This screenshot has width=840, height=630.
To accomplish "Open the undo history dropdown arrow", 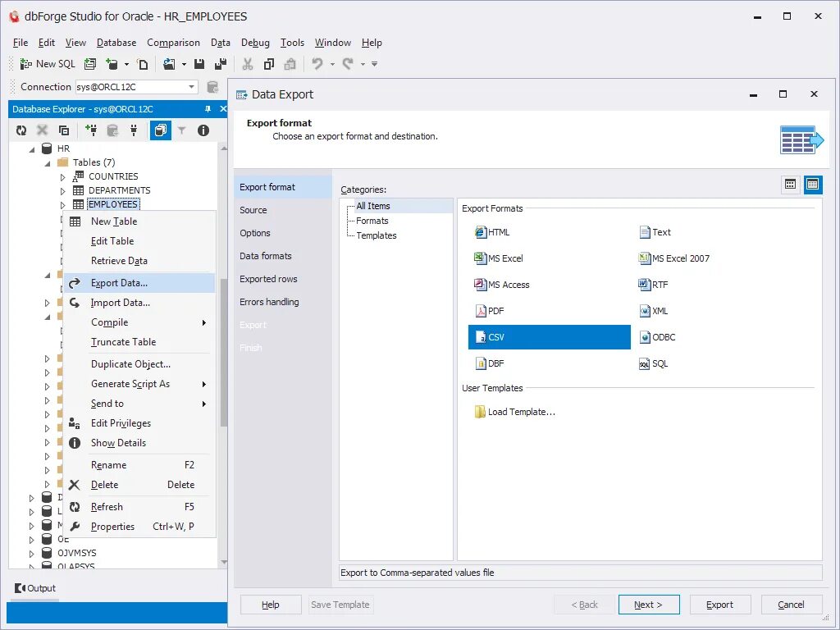I will tap(332, 64).
